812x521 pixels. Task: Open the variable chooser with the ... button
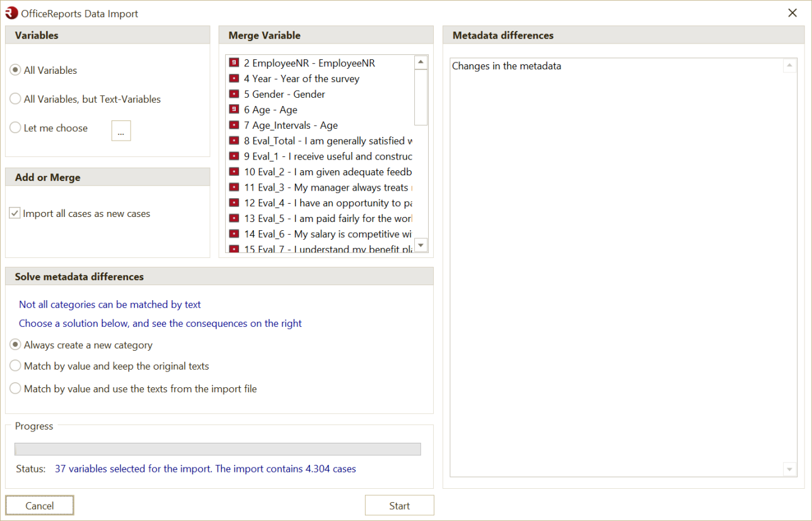tap(120, 131)
